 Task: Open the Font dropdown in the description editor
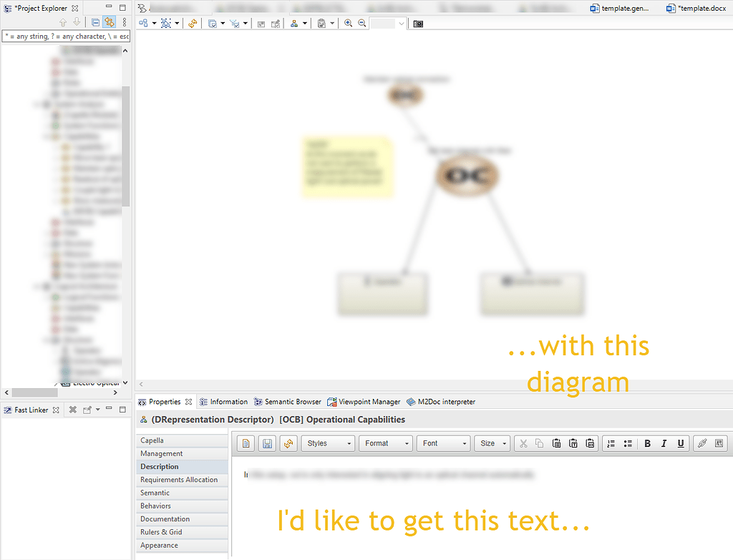[x=443, y=443]
